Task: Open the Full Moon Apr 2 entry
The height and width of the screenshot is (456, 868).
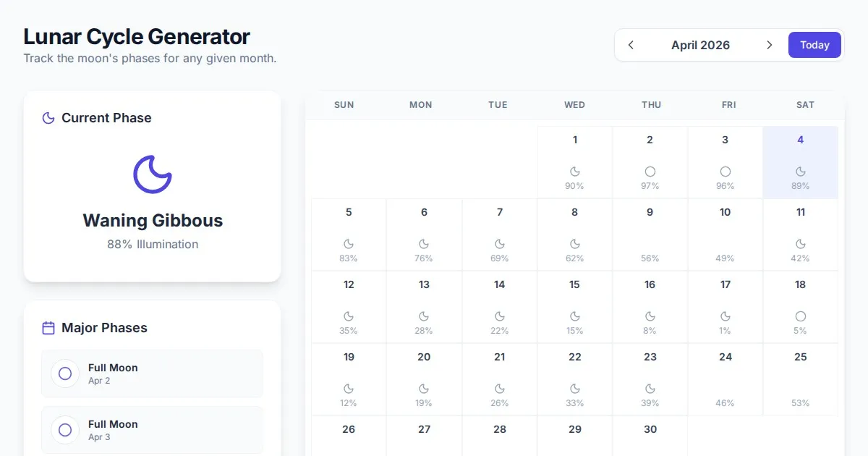Action: click(x=152, y=373)
